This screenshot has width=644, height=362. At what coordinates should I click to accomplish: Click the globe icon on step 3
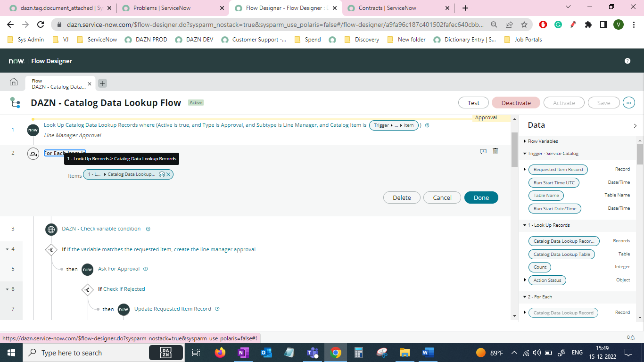click(x=51, y=230)
